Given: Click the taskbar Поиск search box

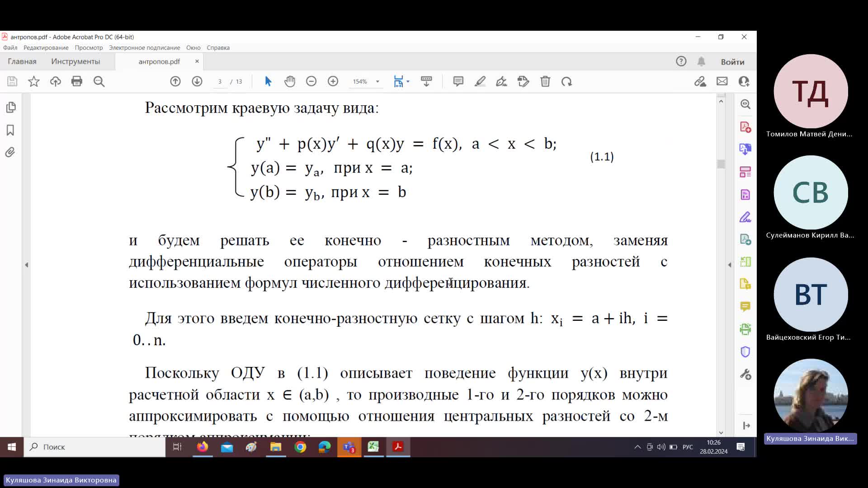Looking at the screenshot, I should [x=95, y=447].
